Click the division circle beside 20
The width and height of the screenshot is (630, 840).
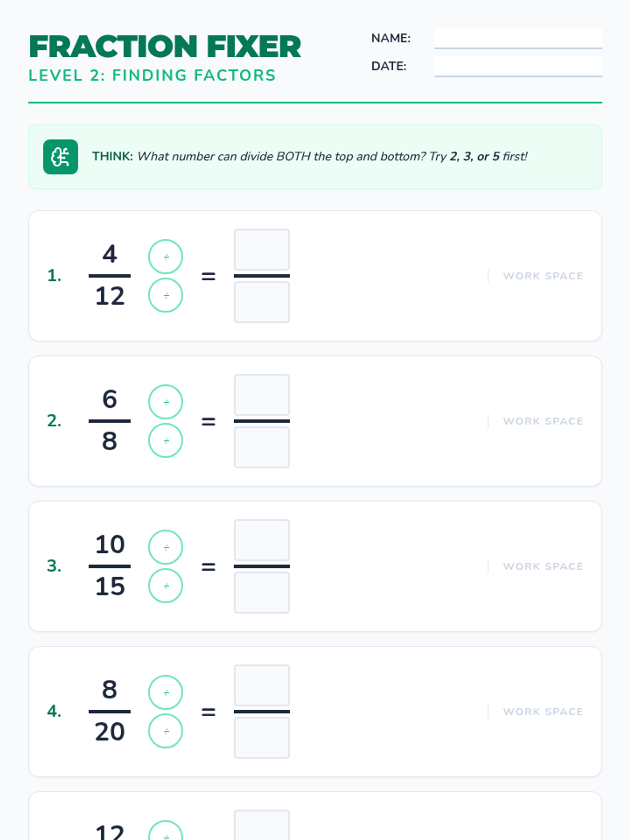(165, 731)
